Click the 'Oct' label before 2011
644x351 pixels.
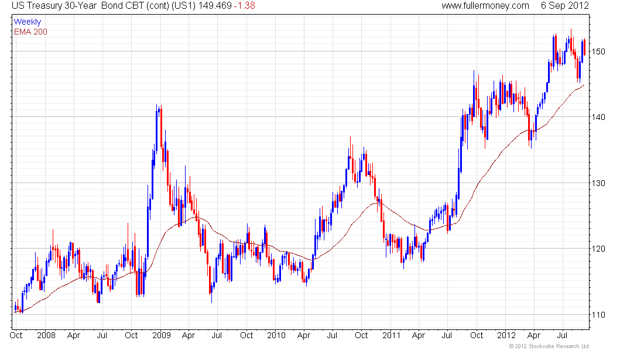[361, 335]
